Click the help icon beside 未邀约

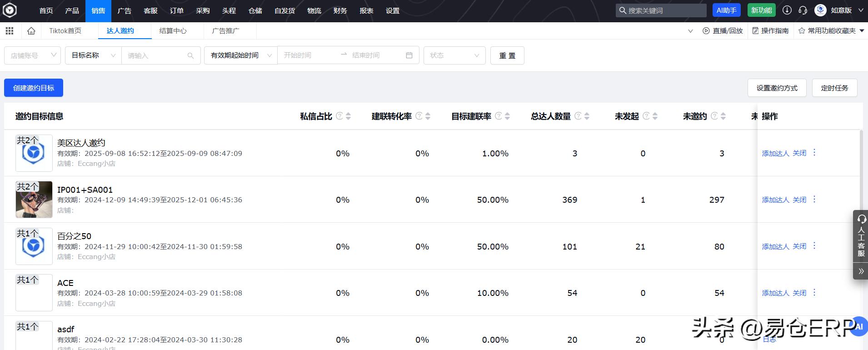[714, 116]
